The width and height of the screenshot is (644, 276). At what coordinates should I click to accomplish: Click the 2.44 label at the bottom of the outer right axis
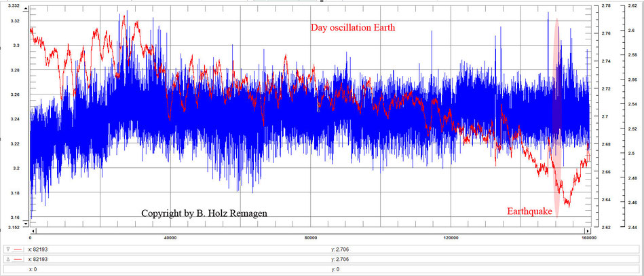pos(632,226)
